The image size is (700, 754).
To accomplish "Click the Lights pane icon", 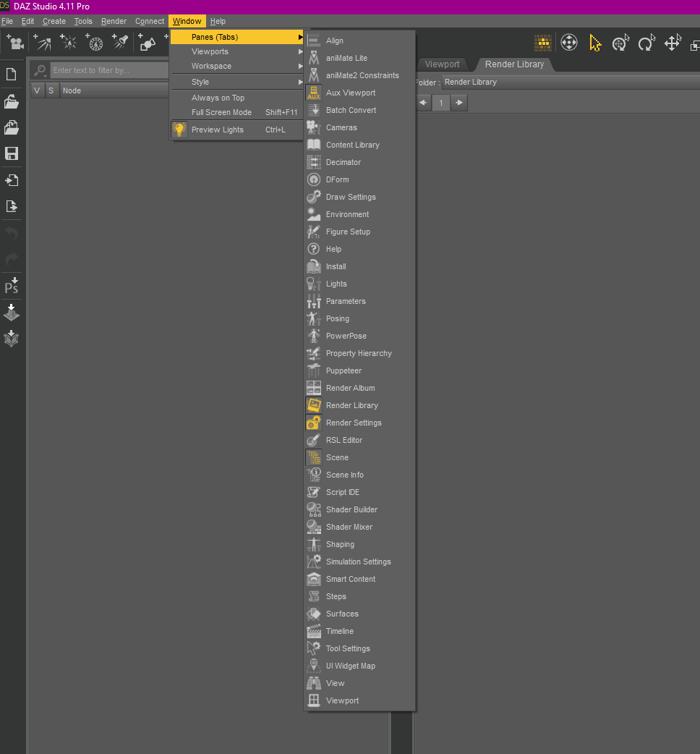I will coord(314,284).
